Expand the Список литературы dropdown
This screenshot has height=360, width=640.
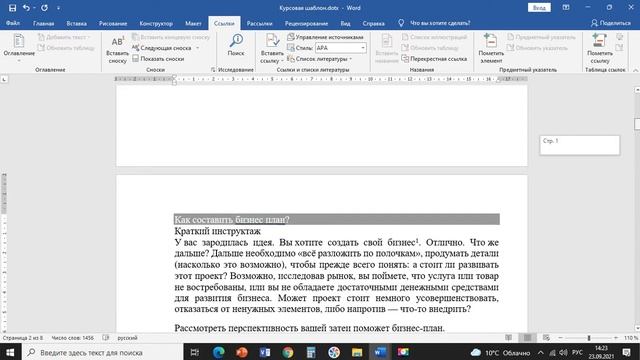tap(351, 59)
